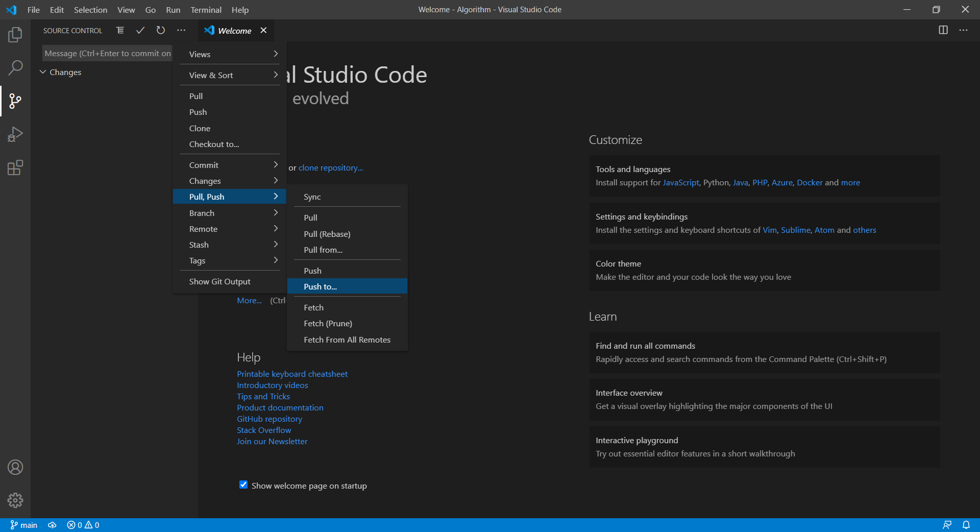Screen dimensions: 980x532
Task: Select Pull, Push menu entry
Action: point(230,197)
